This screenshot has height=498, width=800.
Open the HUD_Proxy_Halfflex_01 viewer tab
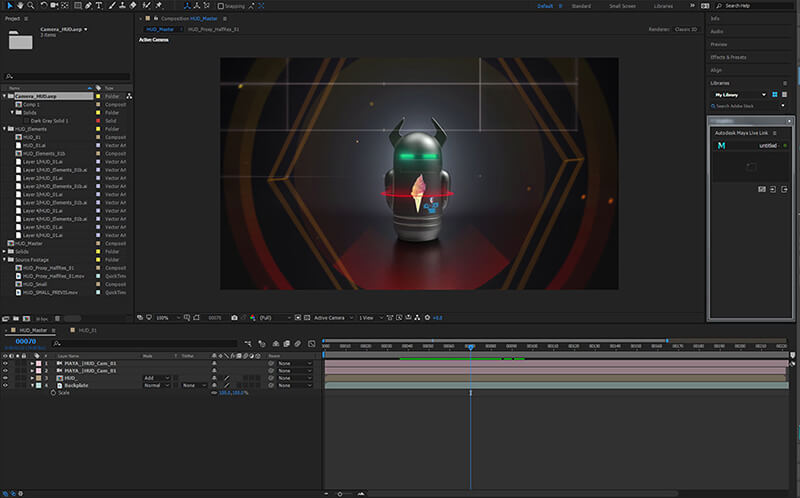213,29
